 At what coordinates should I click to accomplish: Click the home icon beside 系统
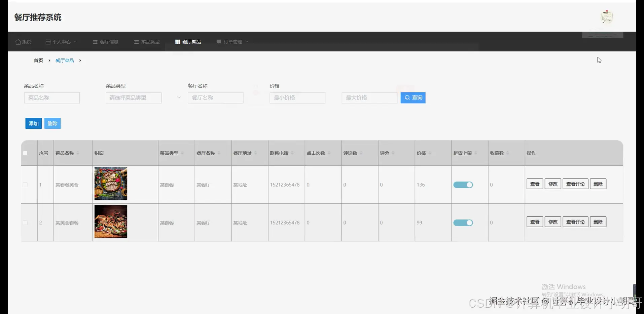18,42
